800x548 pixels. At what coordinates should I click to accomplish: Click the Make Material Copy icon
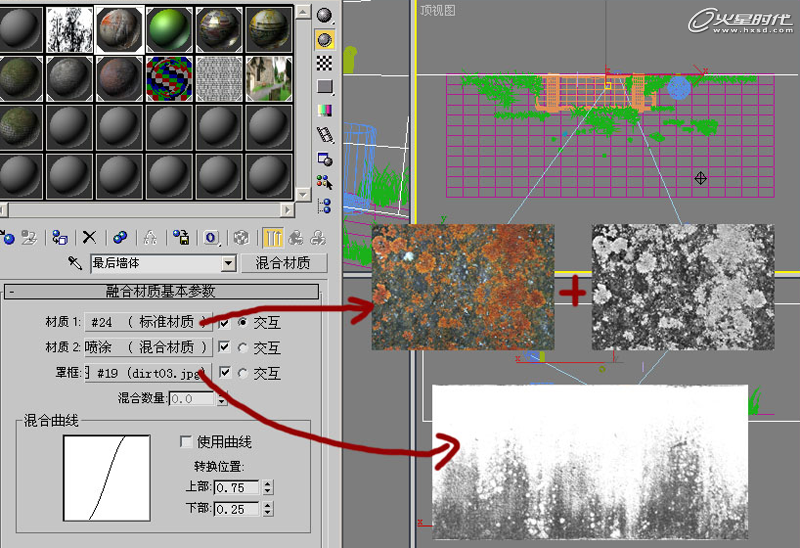pos(120,237)
